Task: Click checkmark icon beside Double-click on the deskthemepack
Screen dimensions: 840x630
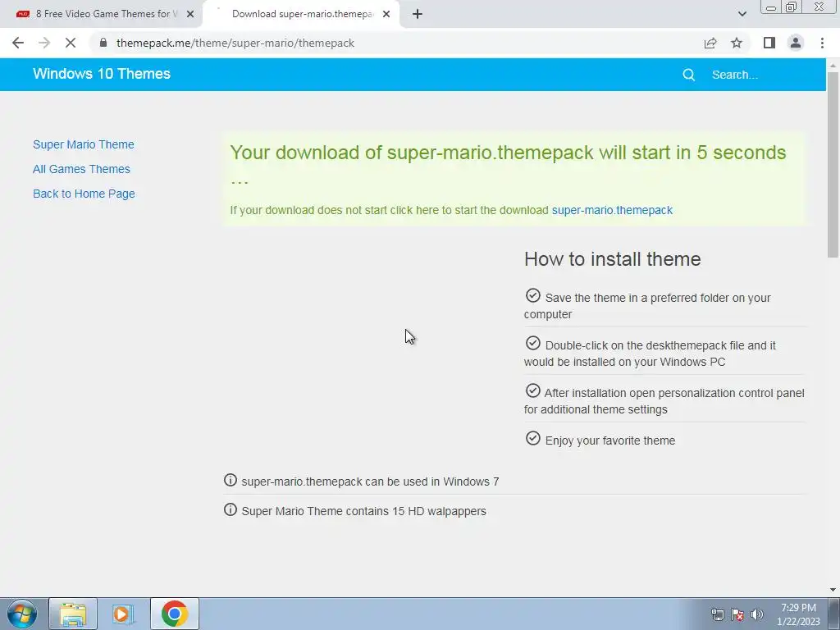Action: click(x=533, y=344)
